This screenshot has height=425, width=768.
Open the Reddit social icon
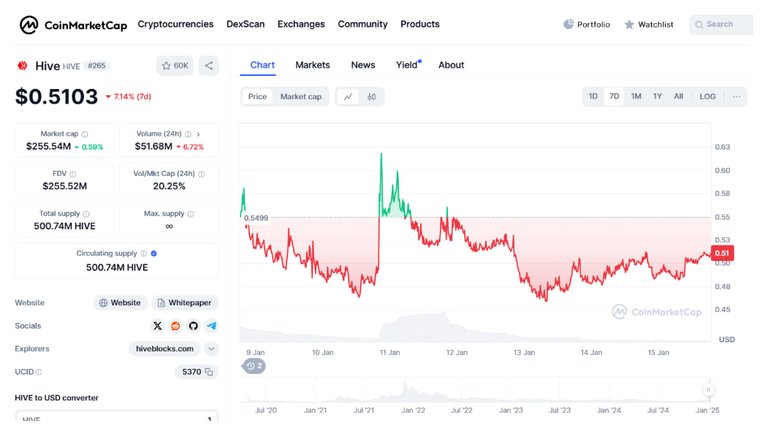[x=175, y=326]
